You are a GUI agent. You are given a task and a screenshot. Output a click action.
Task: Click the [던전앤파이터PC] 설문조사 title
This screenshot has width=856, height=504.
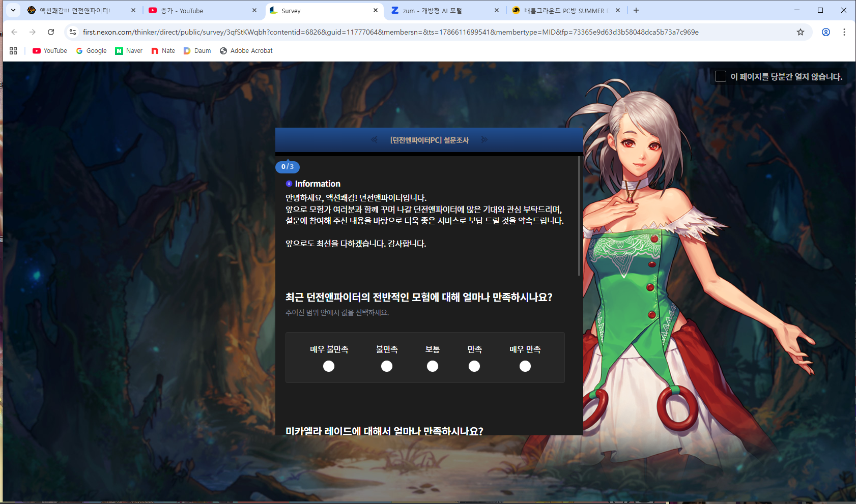(x=430, y=140)
